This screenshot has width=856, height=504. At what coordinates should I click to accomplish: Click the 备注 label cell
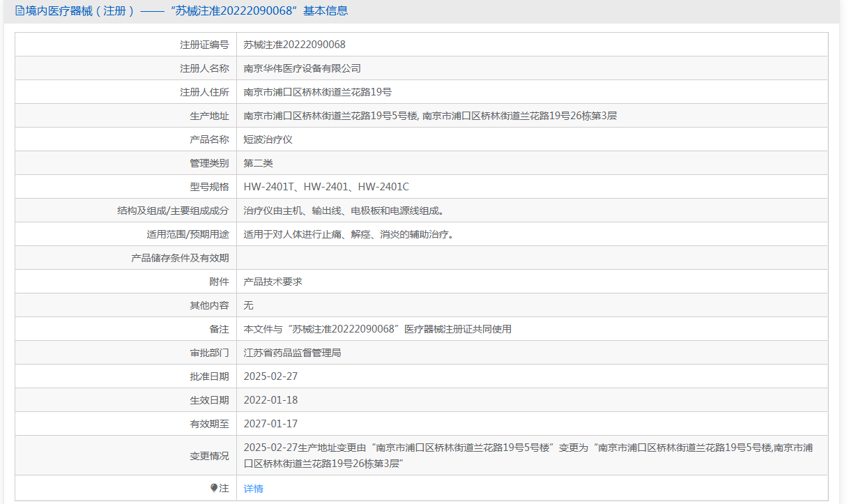pyautogui.click(x=126, y=329)
